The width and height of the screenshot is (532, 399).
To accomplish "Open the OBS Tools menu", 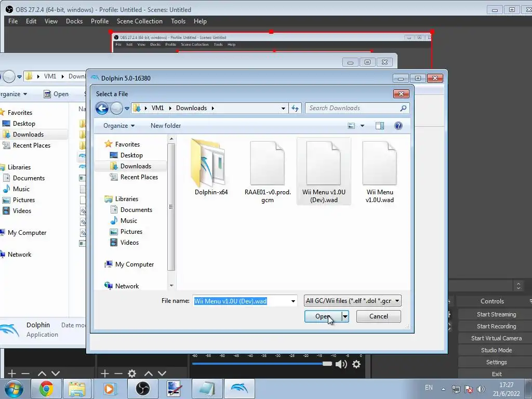I will [x=178, y=21].
